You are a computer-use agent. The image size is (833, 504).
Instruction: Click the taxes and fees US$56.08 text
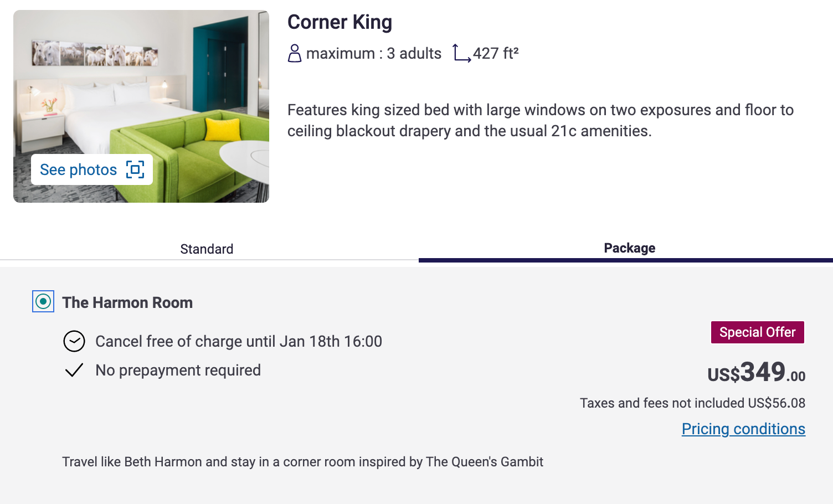click(x=692, y=403)
